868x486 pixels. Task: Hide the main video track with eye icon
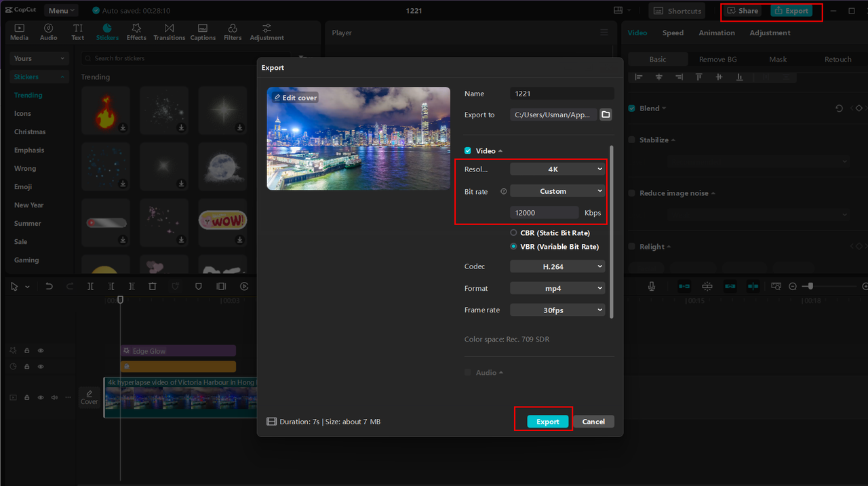[x=41, y=398]
